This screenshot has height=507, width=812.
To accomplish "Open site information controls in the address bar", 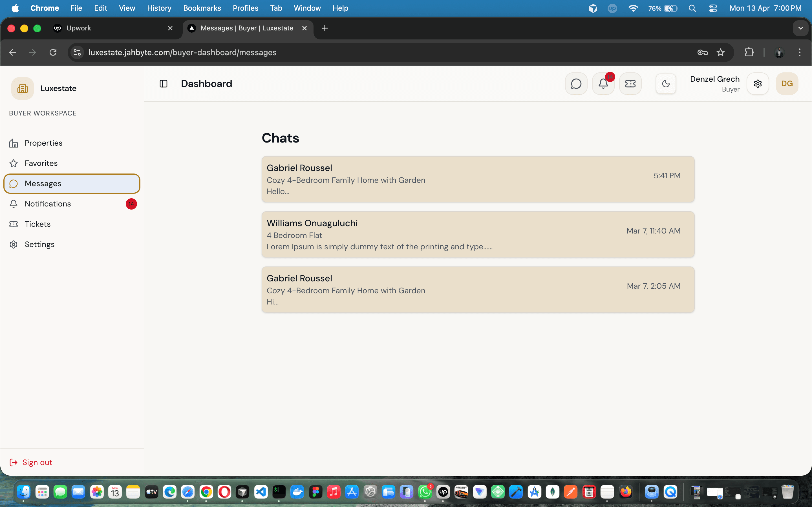I will tap(77, 52).
